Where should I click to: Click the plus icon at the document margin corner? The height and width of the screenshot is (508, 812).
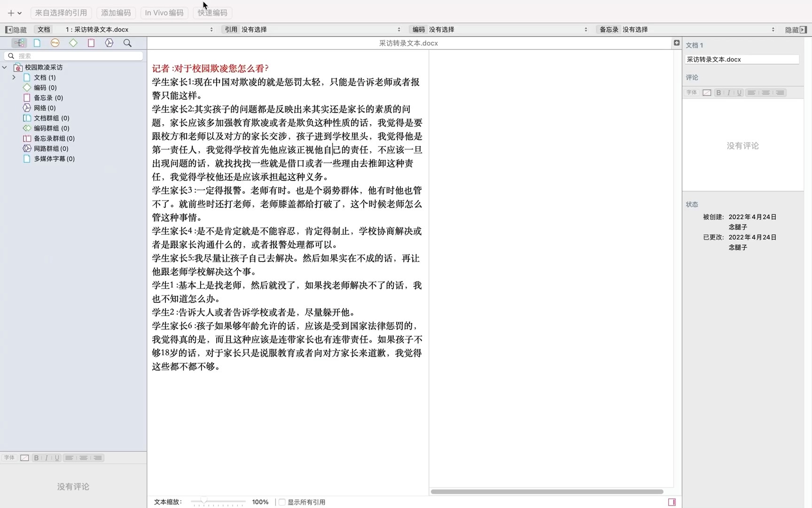click(x=677, y=43)
